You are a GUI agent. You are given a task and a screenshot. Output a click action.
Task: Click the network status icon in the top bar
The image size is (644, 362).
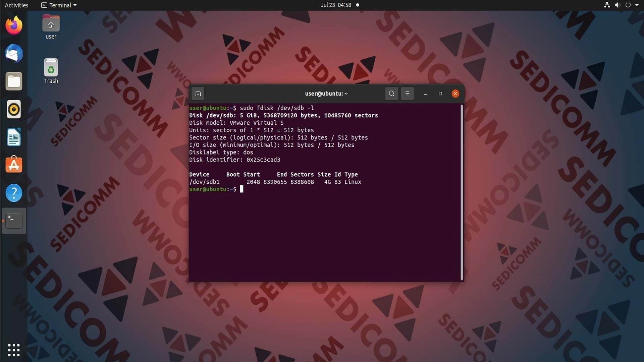pyautogui.click(x=607, y=5)
